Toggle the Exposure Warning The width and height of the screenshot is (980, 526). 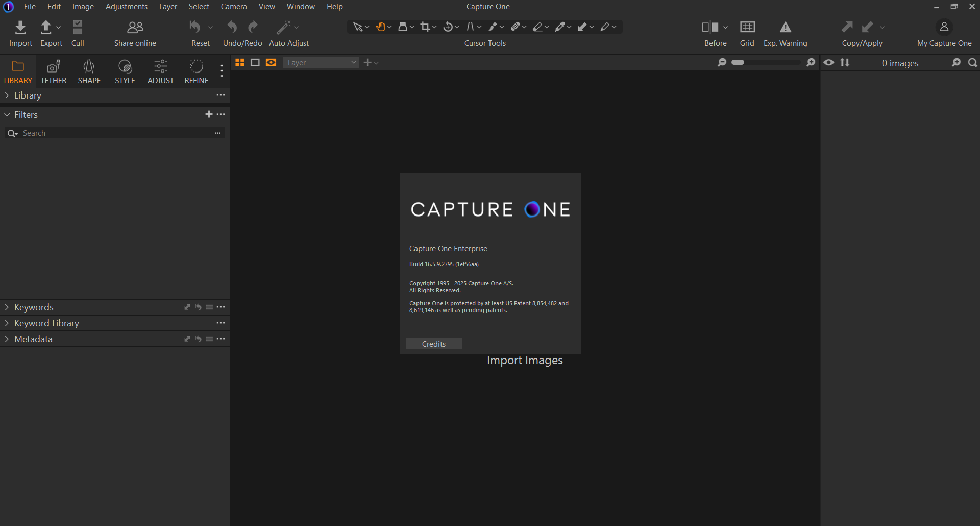pyautogui.click(x=786, y=27)
